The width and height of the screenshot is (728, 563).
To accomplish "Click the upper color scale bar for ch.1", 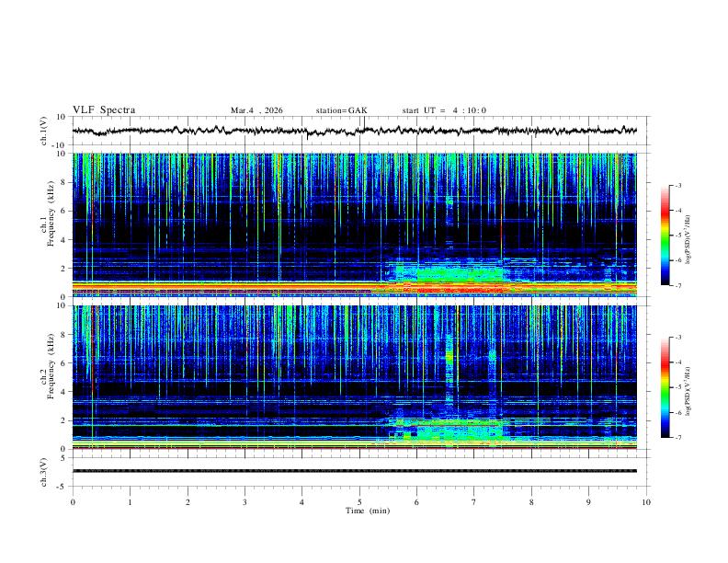I will tap(665, 236).
